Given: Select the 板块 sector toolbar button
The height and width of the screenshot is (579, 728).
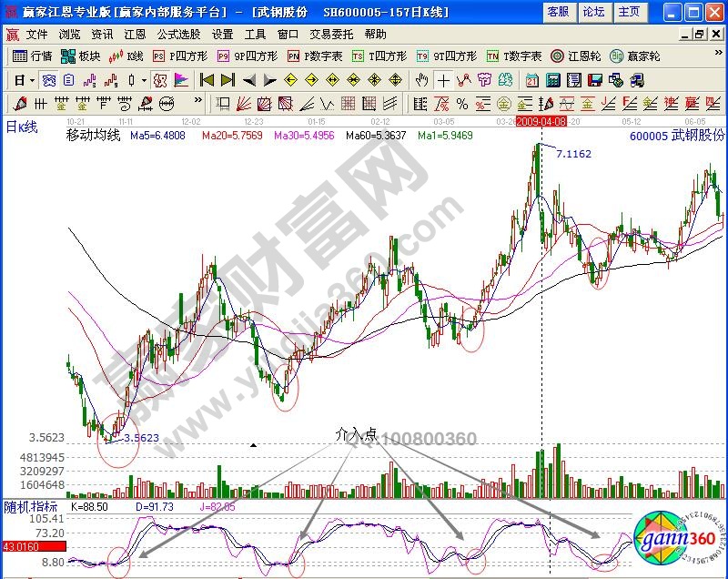Looking at the screenshot, I should (80, 56).
